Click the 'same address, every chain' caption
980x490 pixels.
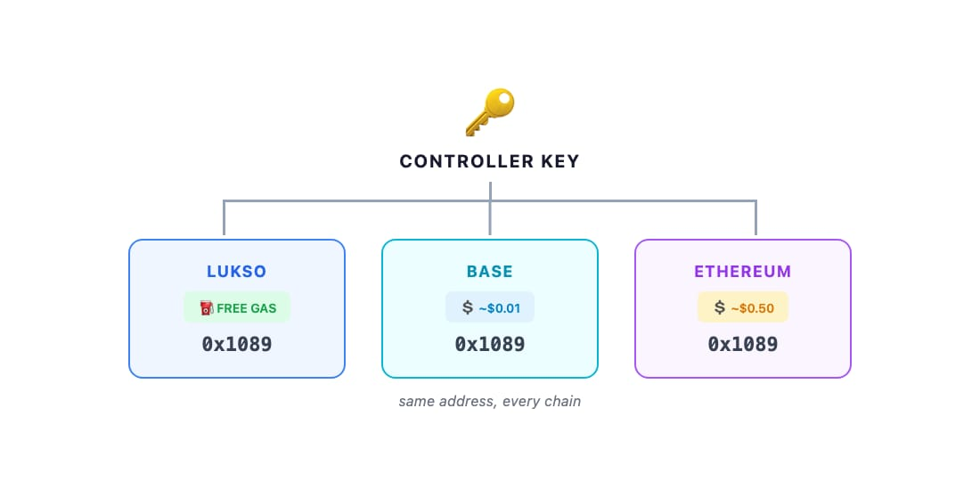490,401
